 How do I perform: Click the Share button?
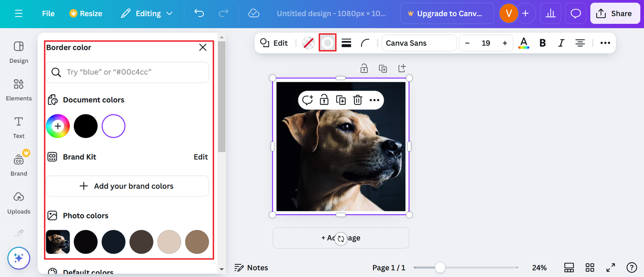(x=614, y=14)
